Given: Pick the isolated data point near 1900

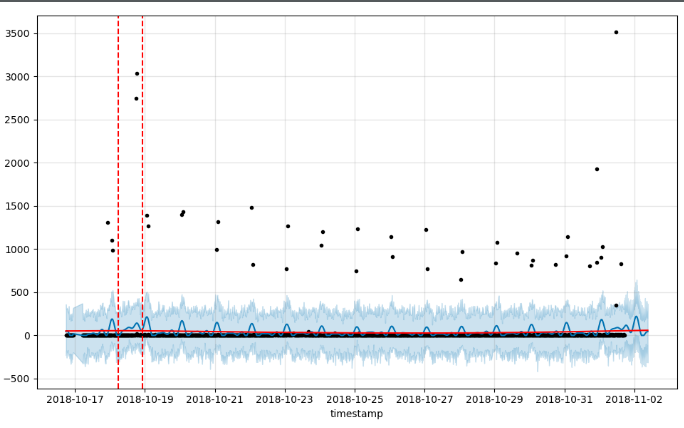Looking at the screenshot, I should point(597,169).
